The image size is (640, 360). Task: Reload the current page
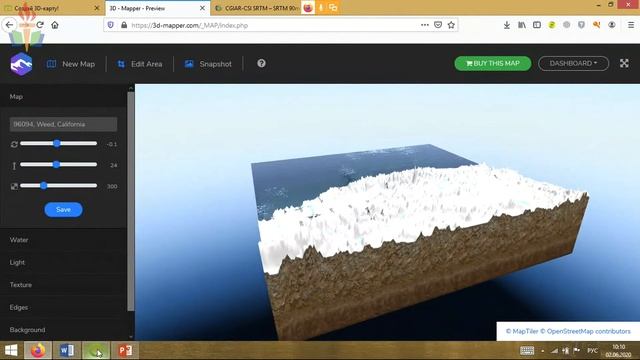40,25
